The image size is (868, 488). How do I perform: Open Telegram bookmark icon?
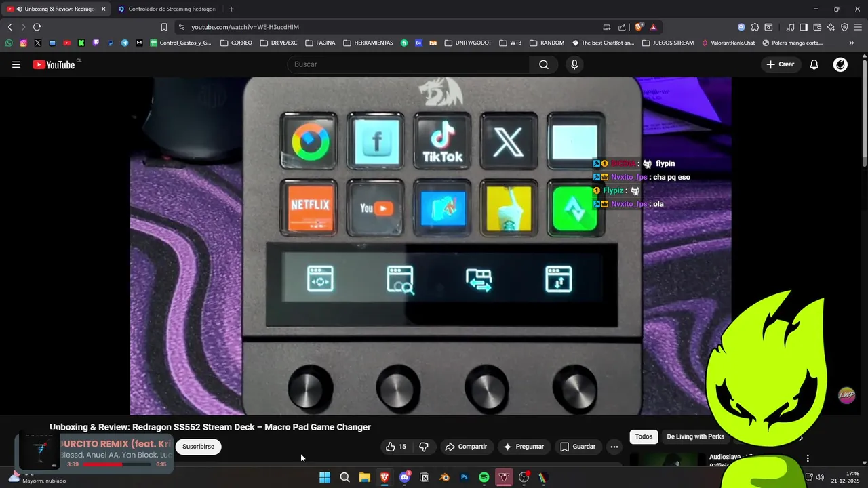(125, 43)
